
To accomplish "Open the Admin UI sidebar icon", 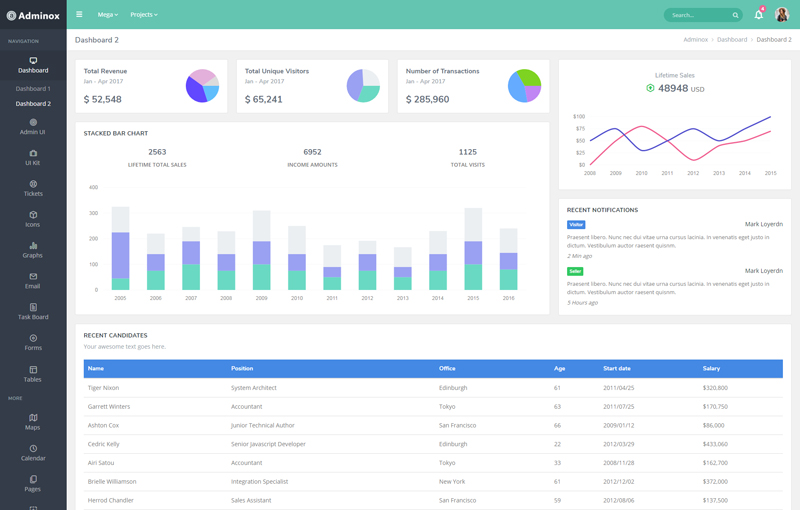I will [33, 123].
